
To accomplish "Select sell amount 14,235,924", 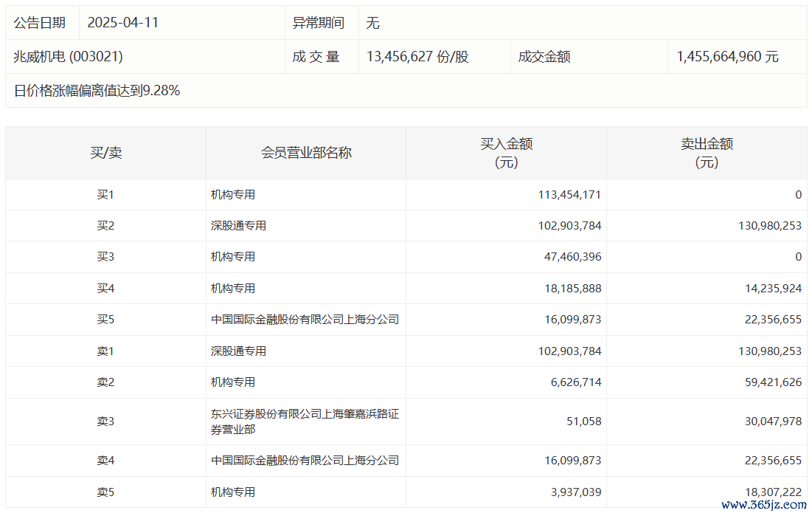I will point(773,289).
